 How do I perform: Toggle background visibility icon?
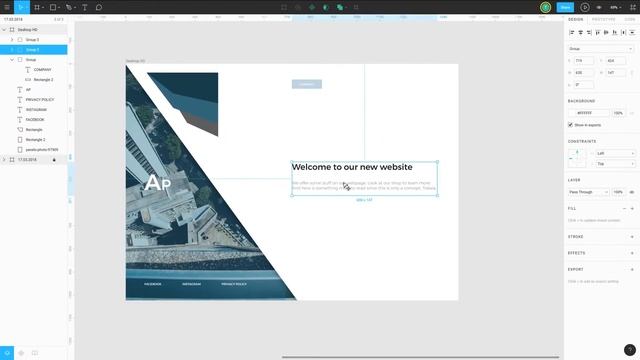(632, 113)
